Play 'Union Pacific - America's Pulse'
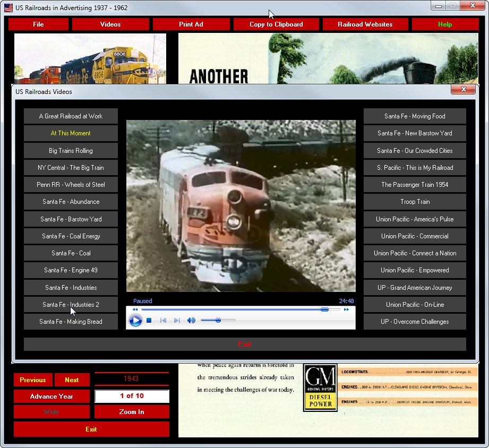The width and height of the screenshot is (489, 448). [x=415, y=219]
